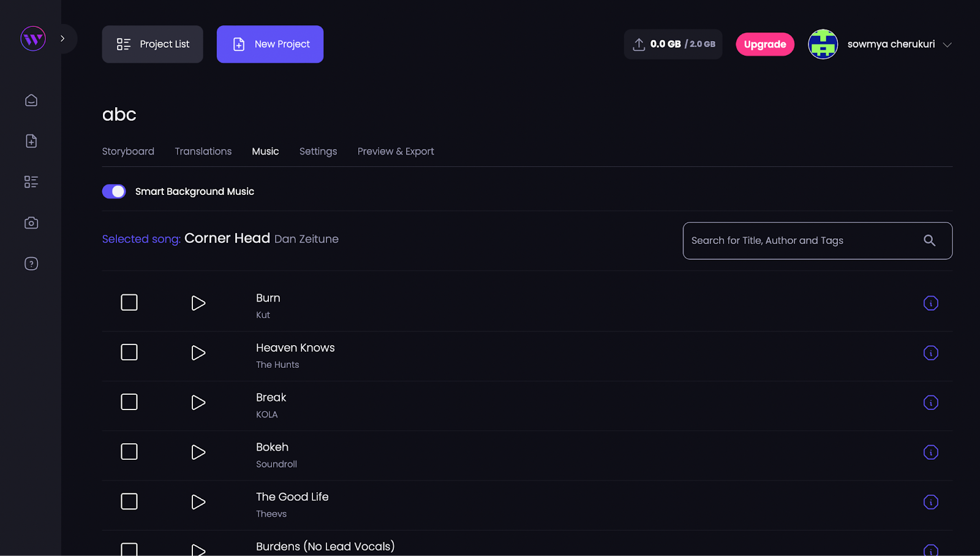Show info for Heaven Knows
The image size is (980, 556).
tap(930, 352)
